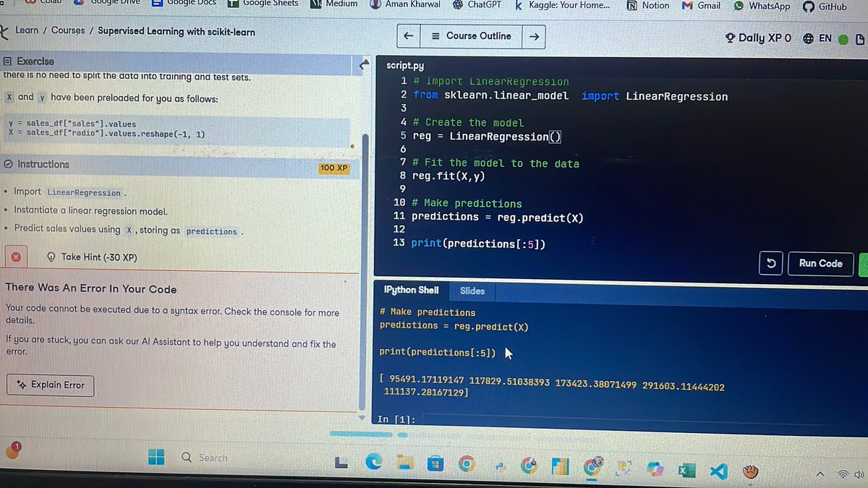
Task: Click the Run Code button
Action: pos(820,263)
